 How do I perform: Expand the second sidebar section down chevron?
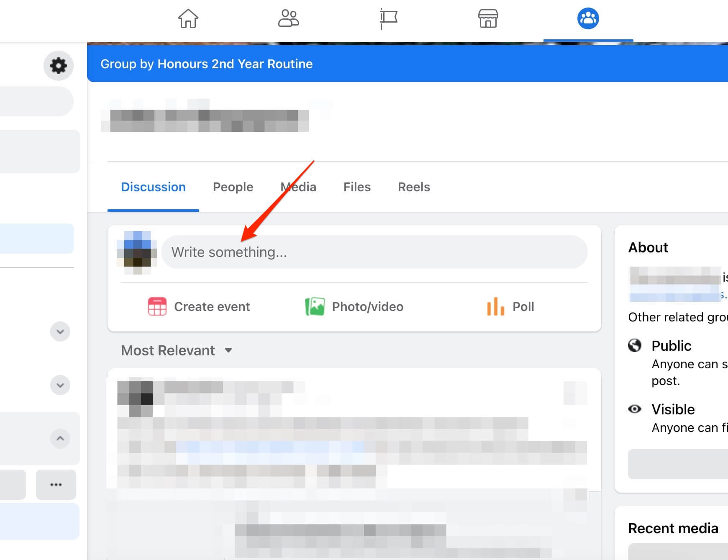pos(60,385)
